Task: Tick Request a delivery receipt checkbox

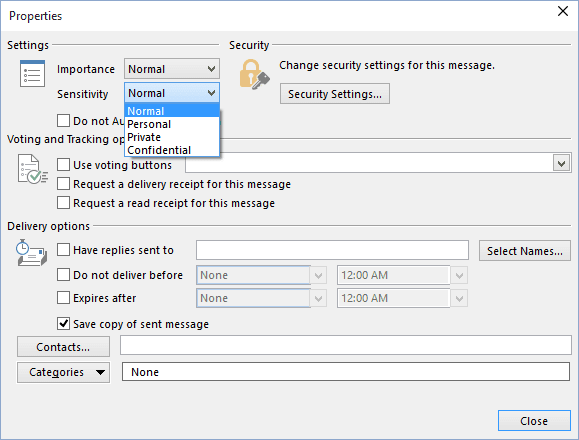Action: click(64, 183)
